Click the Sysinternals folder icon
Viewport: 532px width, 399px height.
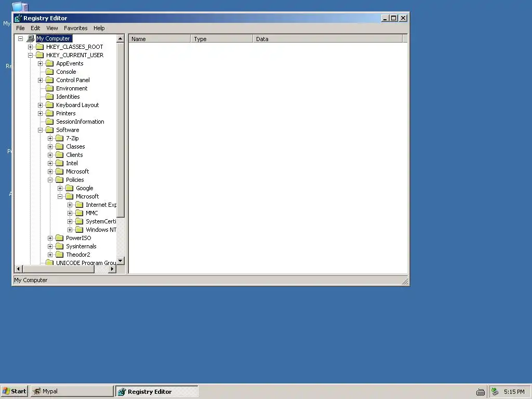tap(60, 246)
